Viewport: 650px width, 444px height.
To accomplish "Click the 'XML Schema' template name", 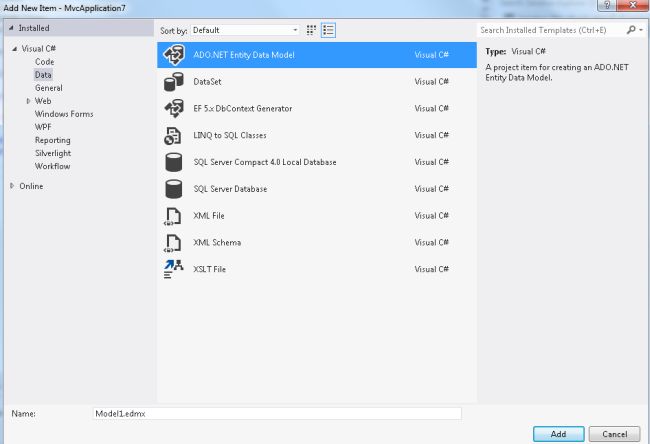I will pyautogui.click(x=217, y=243).
